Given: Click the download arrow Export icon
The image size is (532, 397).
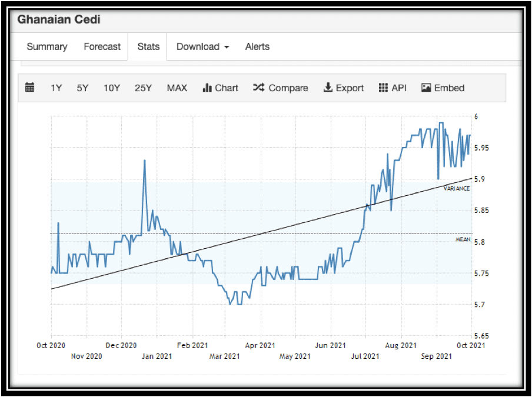Looking at the screenshot, I should pyautogui.click(x=328, y=88).
